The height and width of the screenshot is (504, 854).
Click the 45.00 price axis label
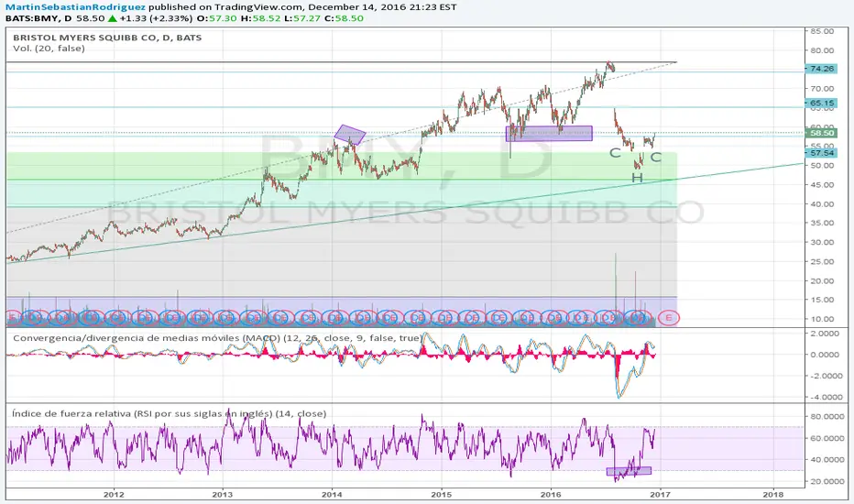(822, 185)
